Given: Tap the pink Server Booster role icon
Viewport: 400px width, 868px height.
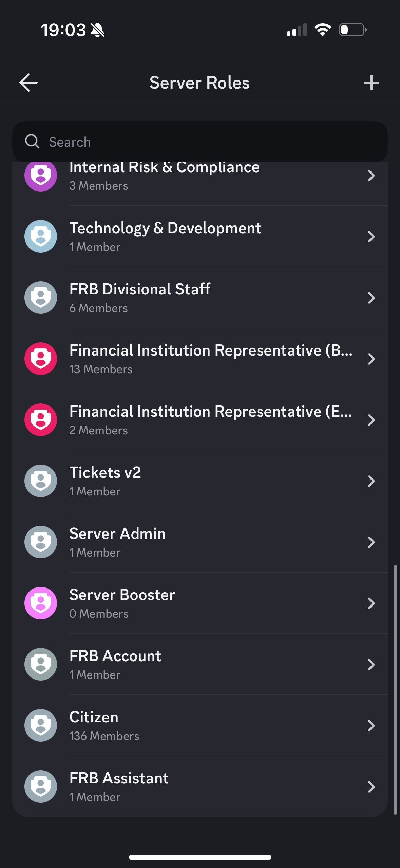Looking at the screenshot, I should pyautogui.click(x=41, y=603).
